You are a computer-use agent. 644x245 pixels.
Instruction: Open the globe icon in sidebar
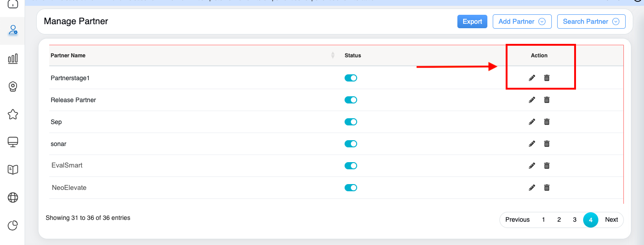13,198
